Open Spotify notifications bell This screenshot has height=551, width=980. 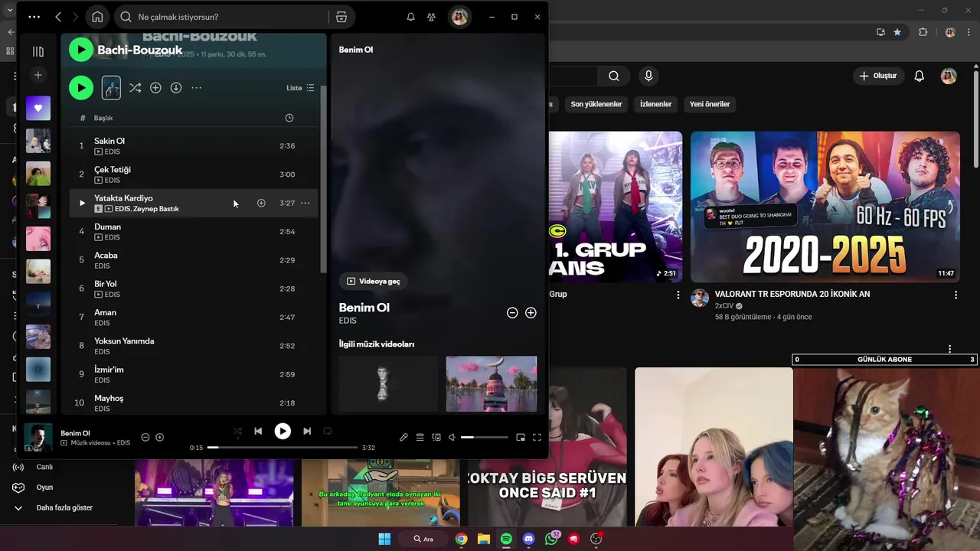coord(410,17)
